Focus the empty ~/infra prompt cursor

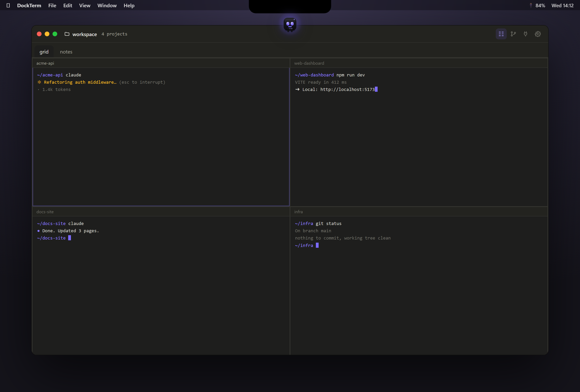(317, 245)
